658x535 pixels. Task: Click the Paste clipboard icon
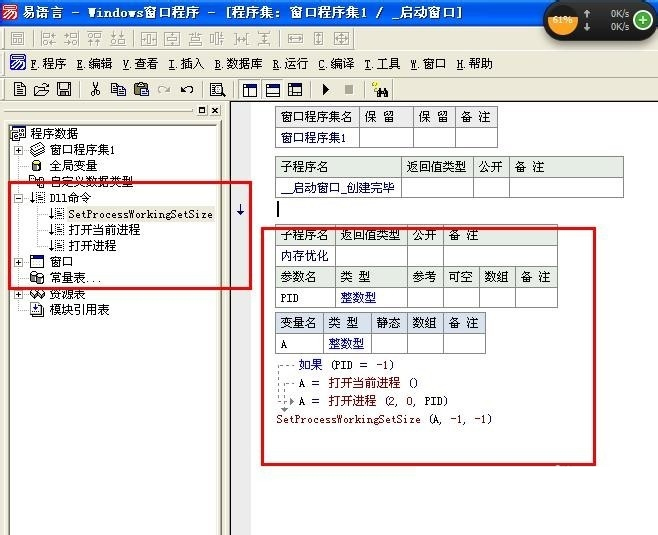(141, 89)
